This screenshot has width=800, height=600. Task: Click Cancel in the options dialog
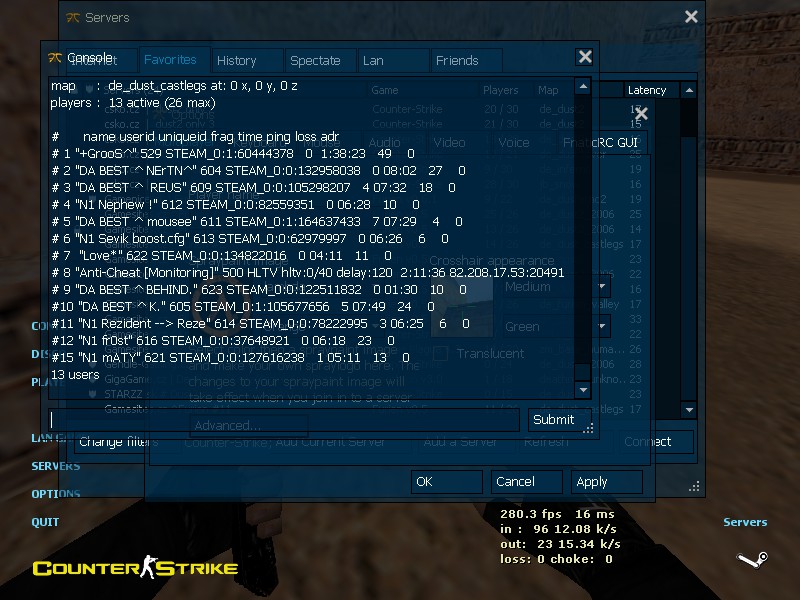tap(527, 481)
